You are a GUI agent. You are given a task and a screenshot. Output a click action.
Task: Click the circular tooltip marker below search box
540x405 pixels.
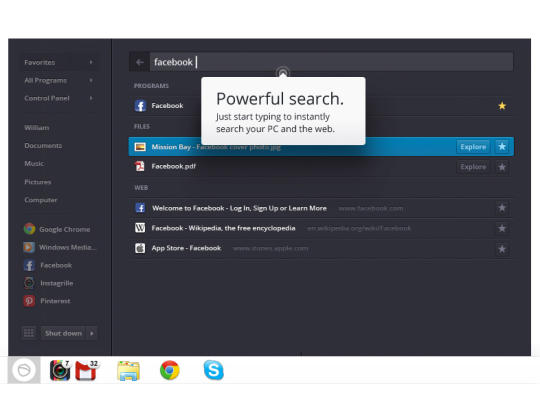point(282,72)
